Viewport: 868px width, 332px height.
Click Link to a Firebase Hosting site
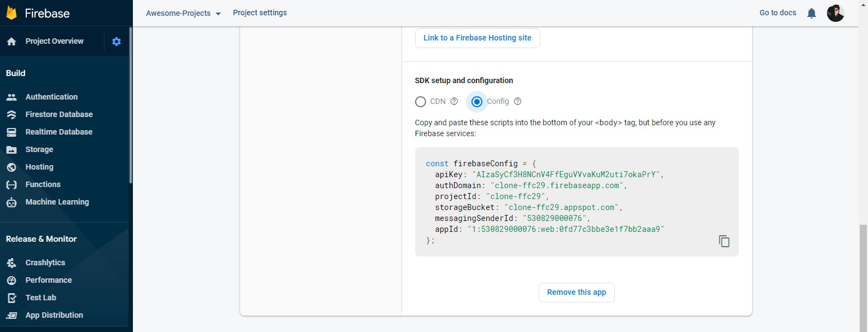click(x=477, y=38)
